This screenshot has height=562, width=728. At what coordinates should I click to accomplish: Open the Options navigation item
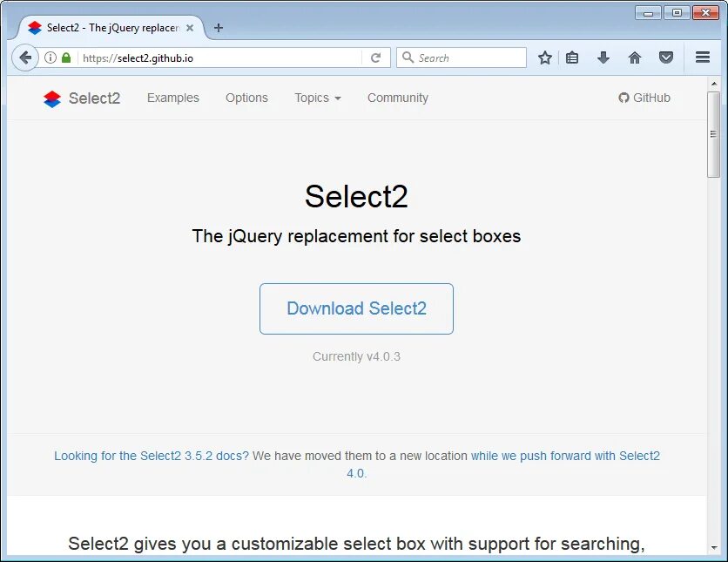246,98
